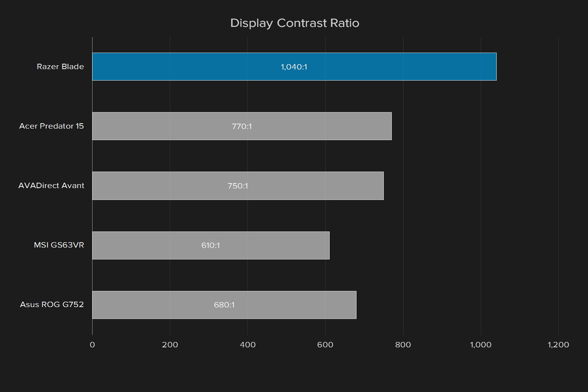588x392 pixels.
Task: Click the '680:1' value label
Action: [x=224, y=305]
